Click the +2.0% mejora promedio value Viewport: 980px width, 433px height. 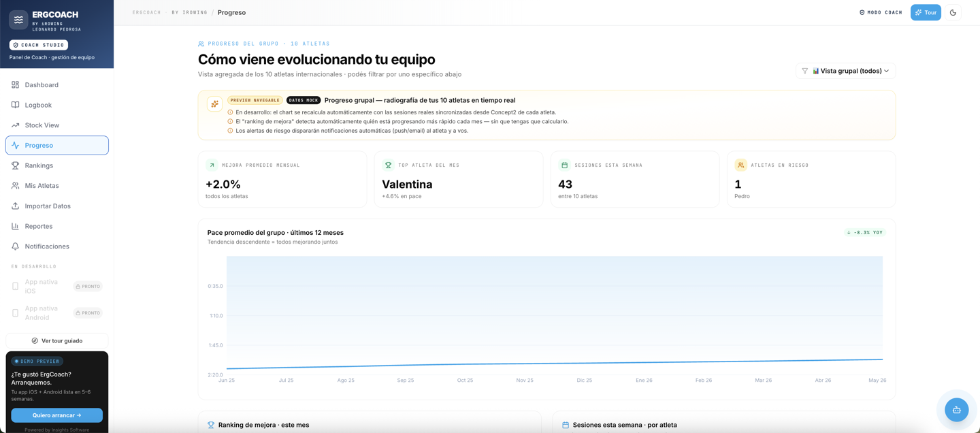coord(223,185)
